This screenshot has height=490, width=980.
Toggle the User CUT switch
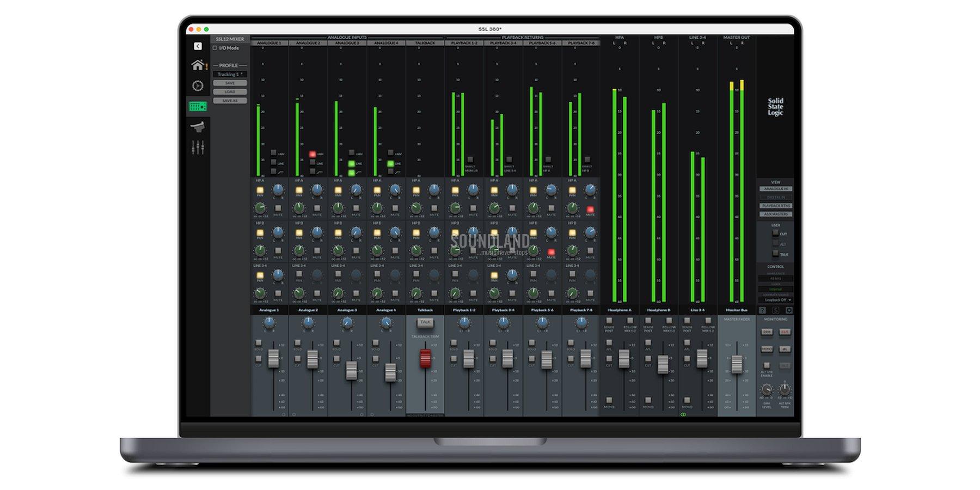pyautogui.click(x=775, y=233)
